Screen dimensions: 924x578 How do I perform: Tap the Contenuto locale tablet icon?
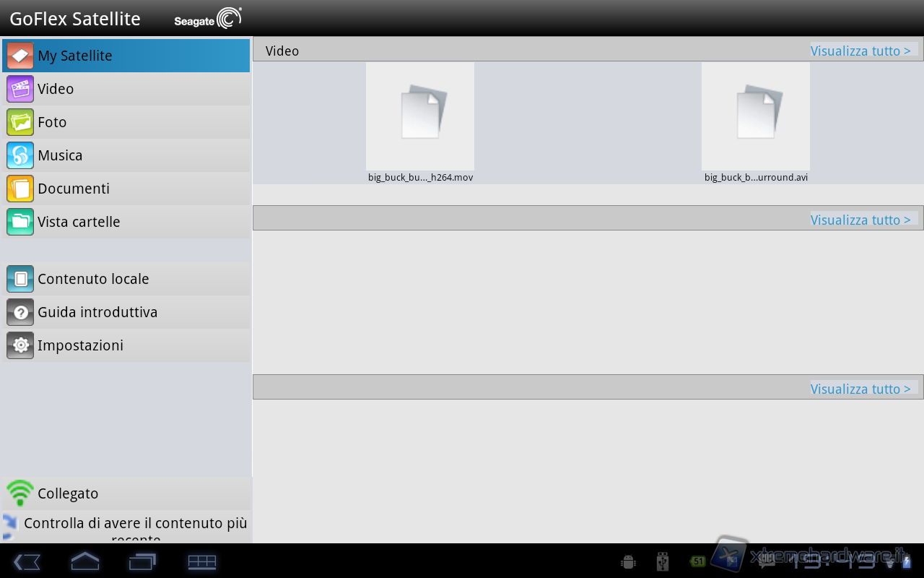point(20,279)
